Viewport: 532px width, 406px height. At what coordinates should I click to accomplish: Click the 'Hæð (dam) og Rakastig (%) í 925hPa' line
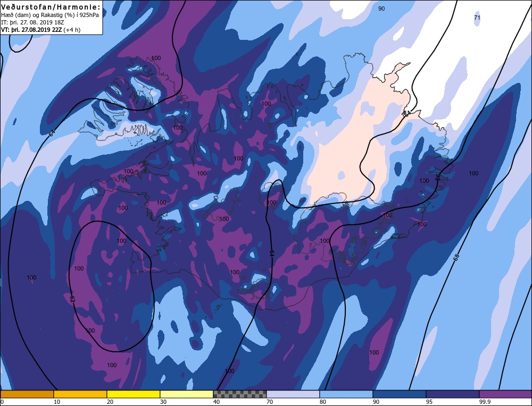pyautogui.click(x=50, y=15)
